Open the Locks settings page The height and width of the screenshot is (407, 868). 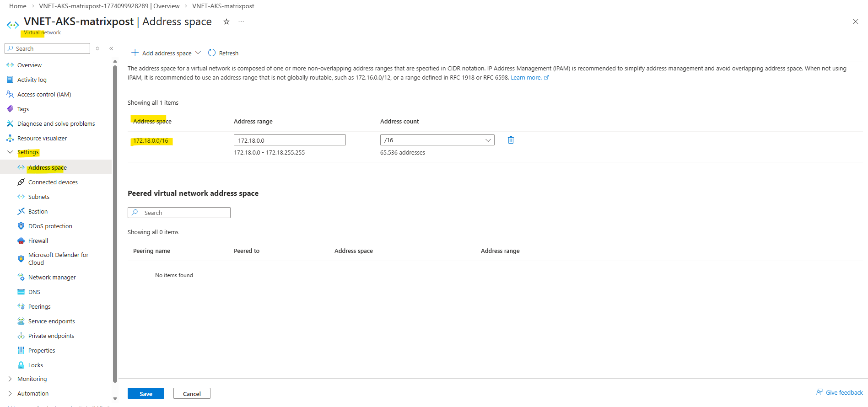(x=35, y=365)
